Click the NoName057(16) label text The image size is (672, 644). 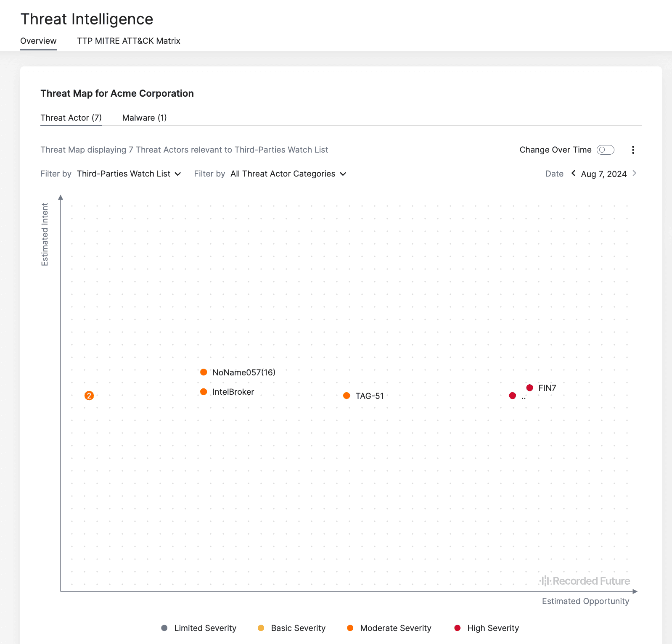point(244,372)
